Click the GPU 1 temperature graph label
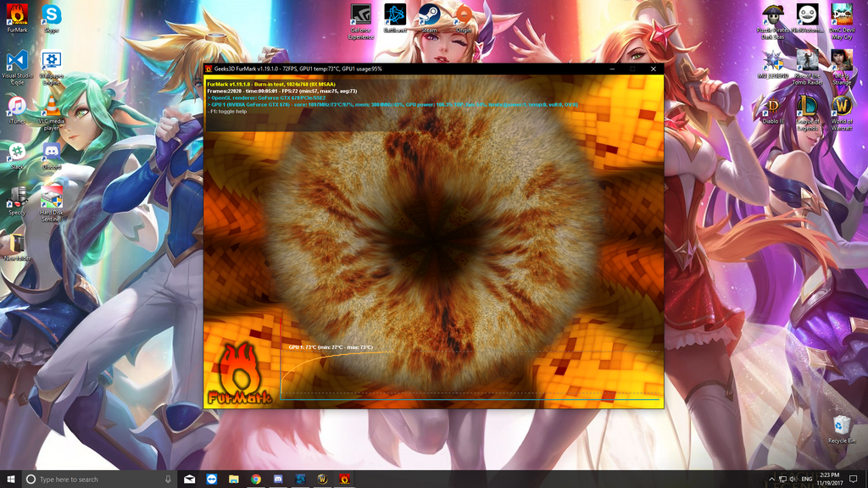Image resolution: width=868 pixels, height=488 pixels. point(331,347)
